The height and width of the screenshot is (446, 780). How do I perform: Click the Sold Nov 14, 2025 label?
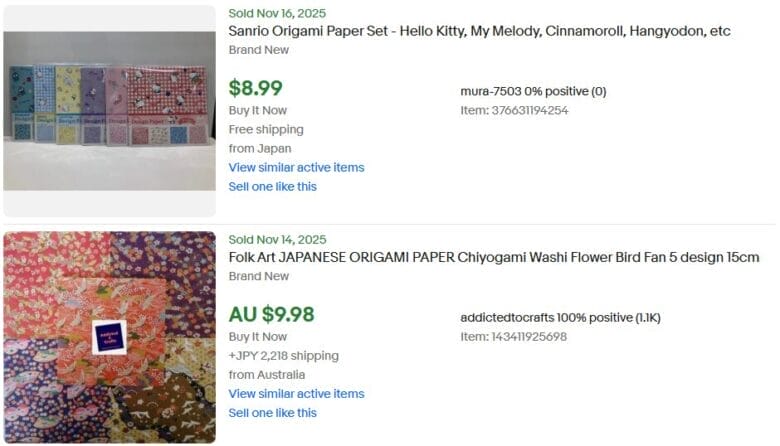point(277,239)
